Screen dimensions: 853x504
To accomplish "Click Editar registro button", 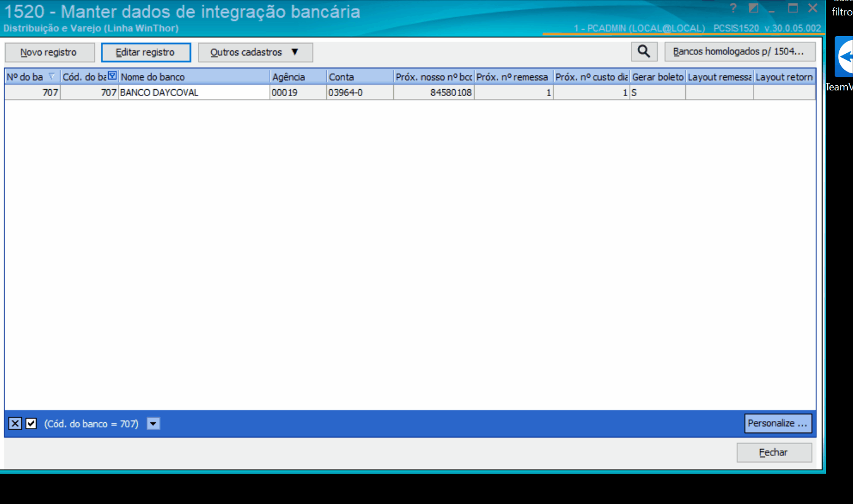I will (x=146, y=52).
